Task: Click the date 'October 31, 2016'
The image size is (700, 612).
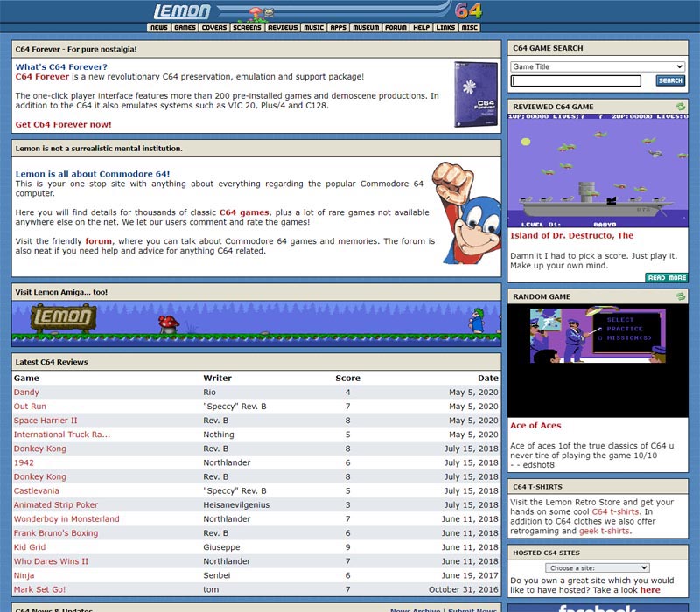Action: [x=464, y=589]
